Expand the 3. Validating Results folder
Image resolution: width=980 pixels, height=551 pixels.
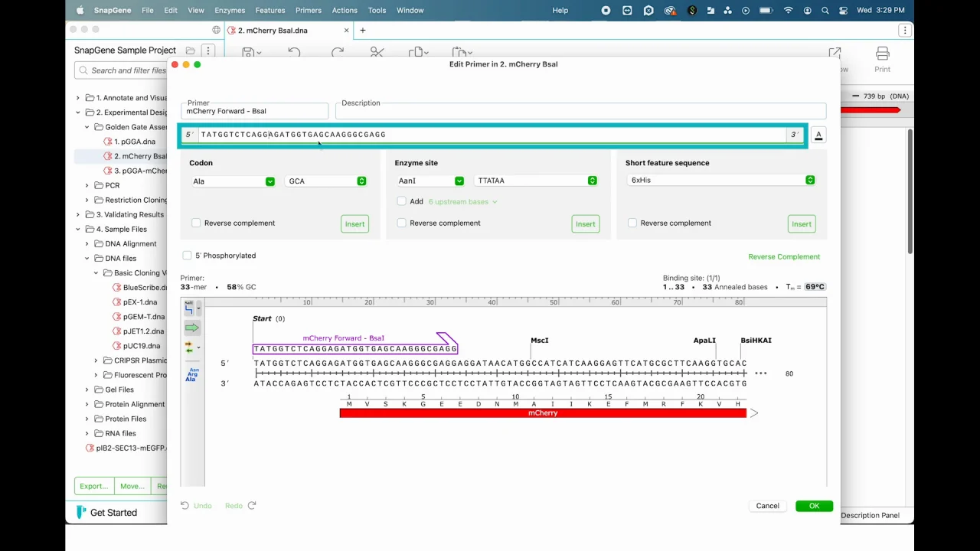pos(77,214)
